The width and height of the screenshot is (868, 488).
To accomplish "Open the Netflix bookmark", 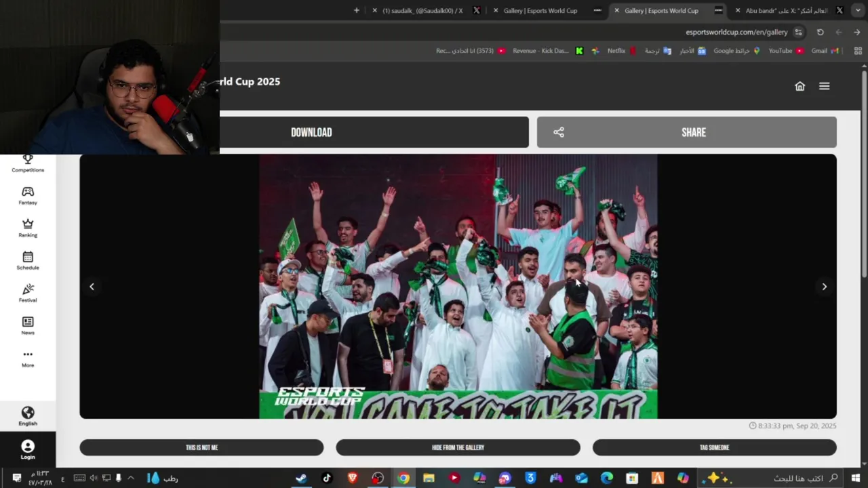I will tap(621, 51).
